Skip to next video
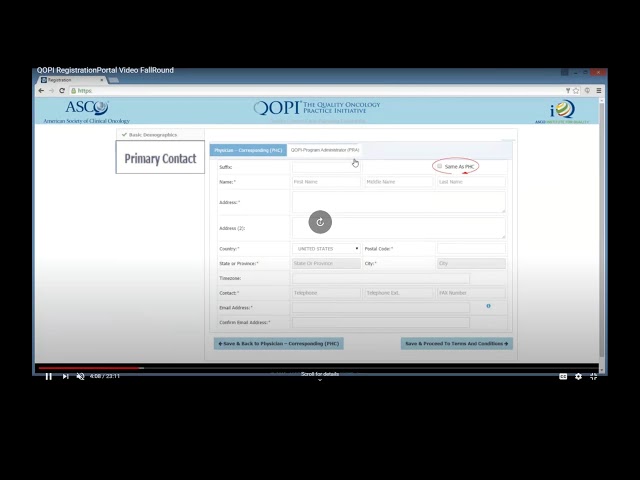 [x=65, y=376]
